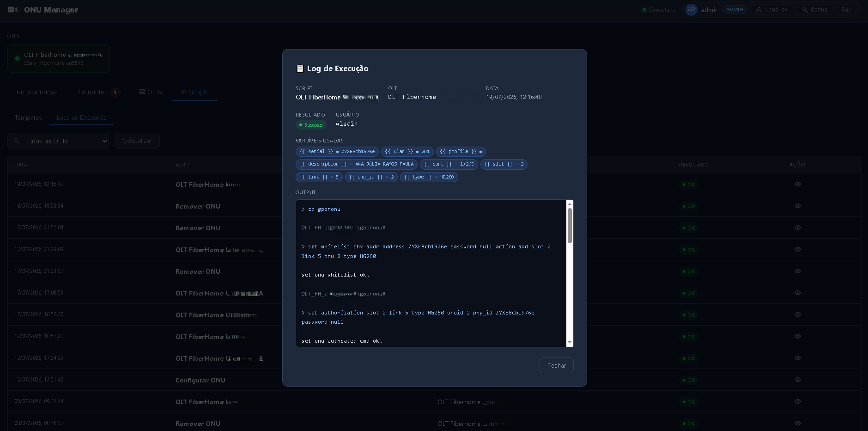Viewport: 868px width, 431px height.
Task: View log for 17/07/2026, 10:58:40 row
Action: pos(797,314)
